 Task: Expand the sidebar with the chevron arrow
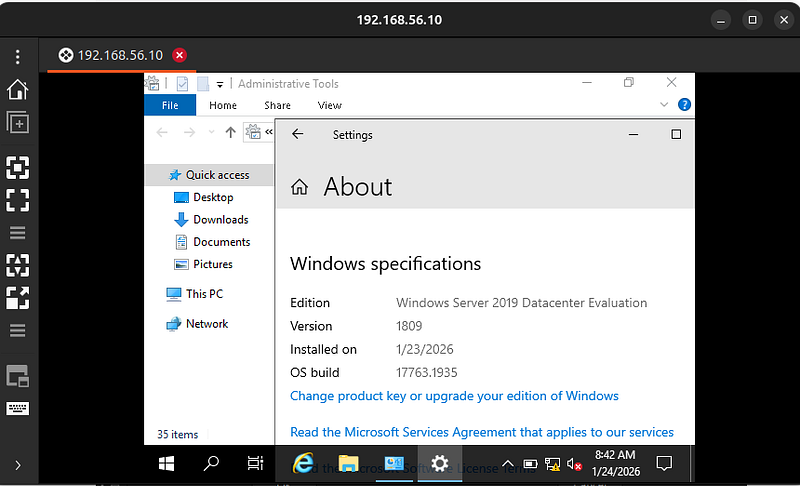(x=18, y=465)
